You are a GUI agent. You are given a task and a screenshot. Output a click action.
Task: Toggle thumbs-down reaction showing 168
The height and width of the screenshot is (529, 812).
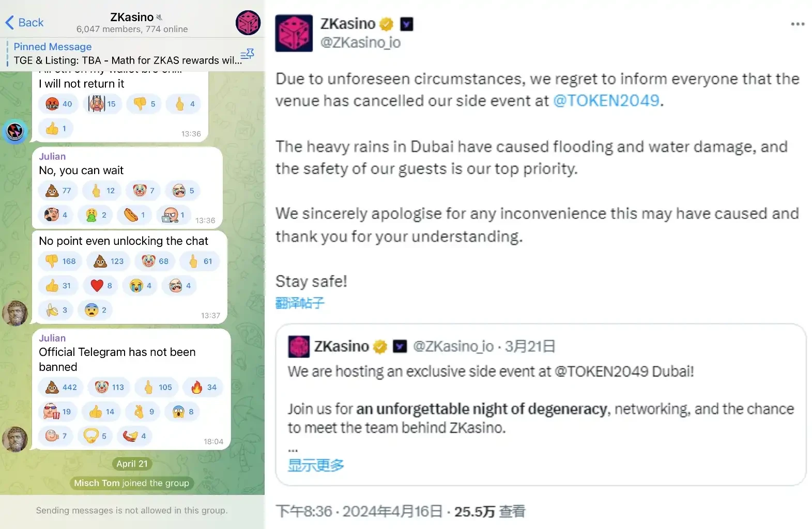tap(60, 261)
